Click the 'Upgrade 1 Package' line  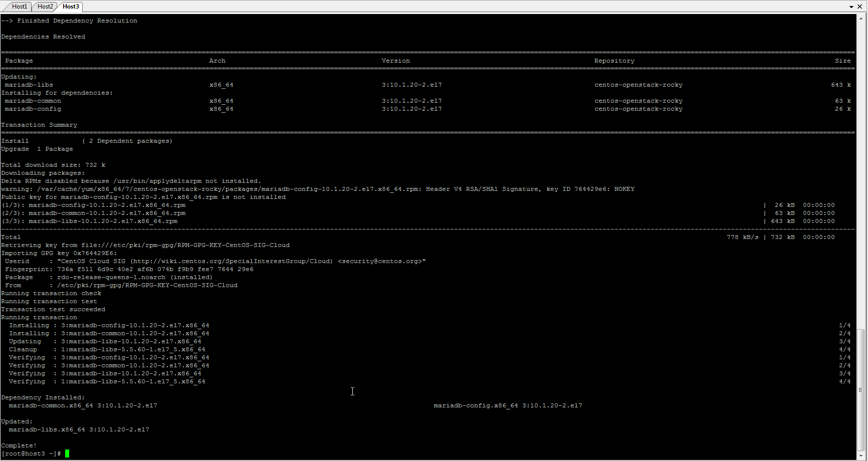(x=37, y=149)
